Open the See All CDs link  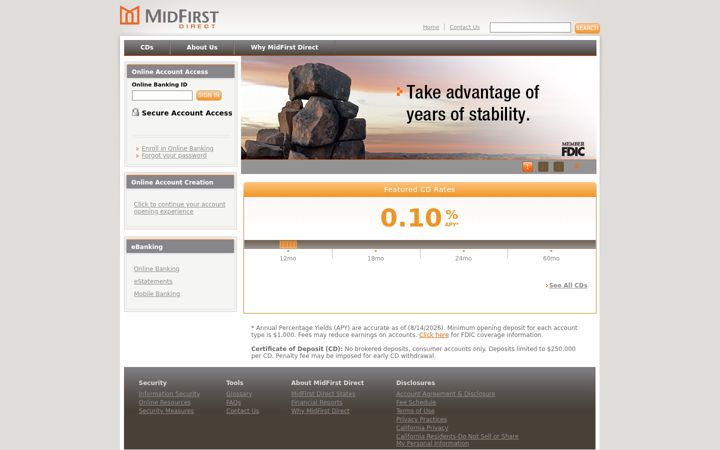(568, 285)
